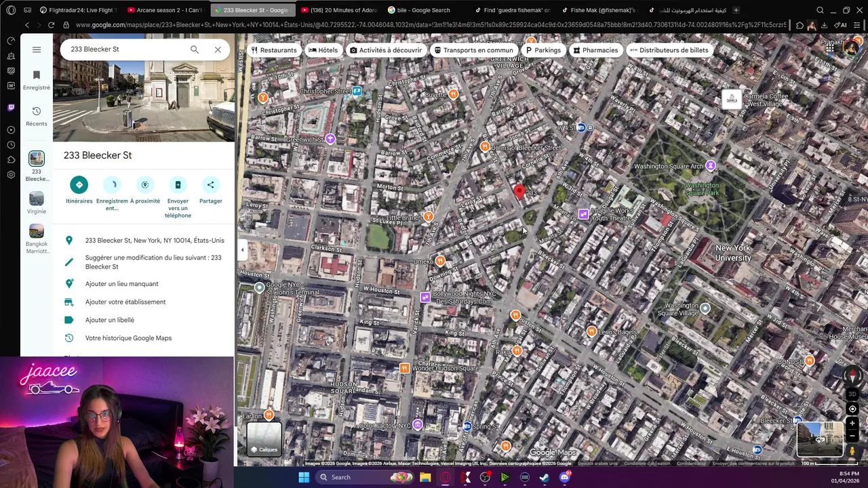Screen dimensions: 868x488
Task: Switch to the Fishe Mak (@fishemak) tab
Action: pos(600,10)
